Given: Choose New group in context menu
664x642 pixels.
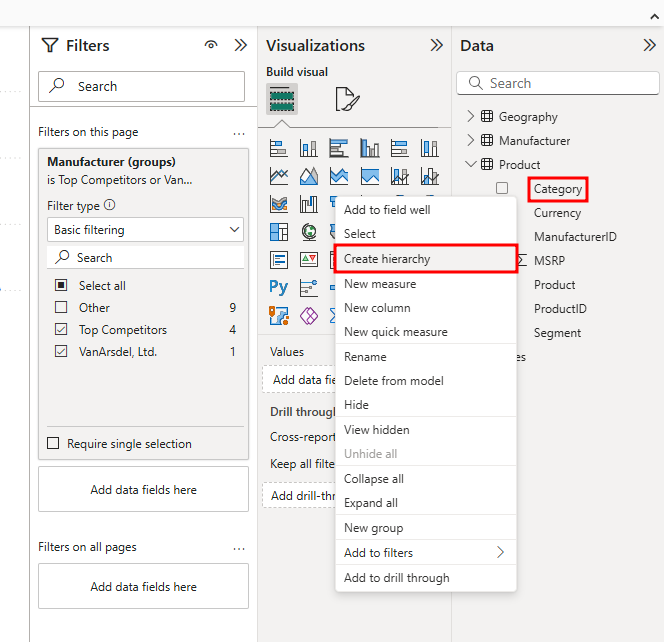Looking at the screenshot, I should coord(426,528).
